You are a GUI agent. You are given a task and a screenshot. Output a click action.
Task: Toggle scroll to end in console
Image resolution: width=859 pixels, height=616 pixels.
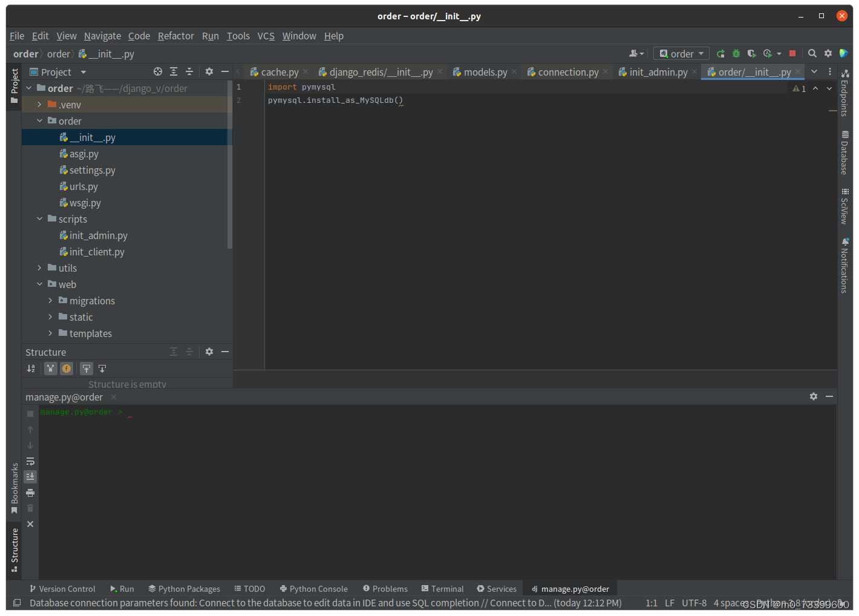tap(30, 476)
